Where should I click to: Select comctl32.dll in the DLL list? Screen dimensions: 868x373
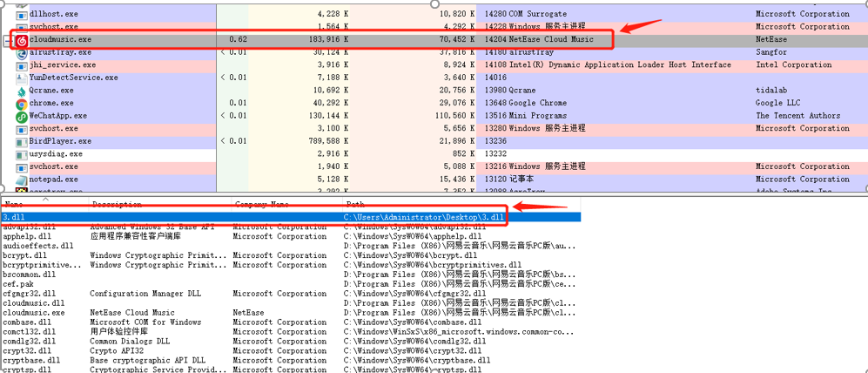pos(30,331)
